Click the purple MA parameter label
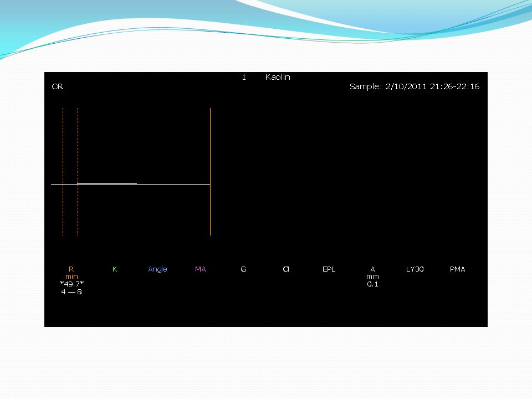532x399 pixels. point(201,269)
